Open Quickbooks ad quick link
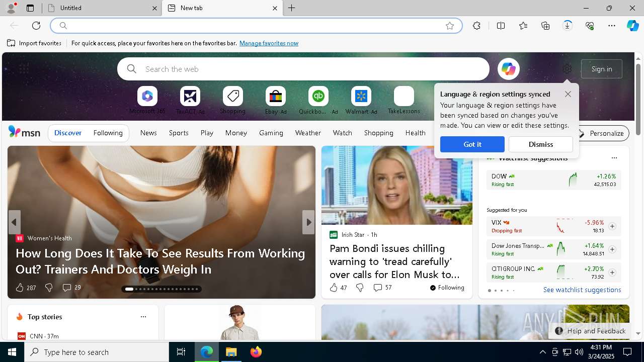644x362 pixels. (318, 101)
